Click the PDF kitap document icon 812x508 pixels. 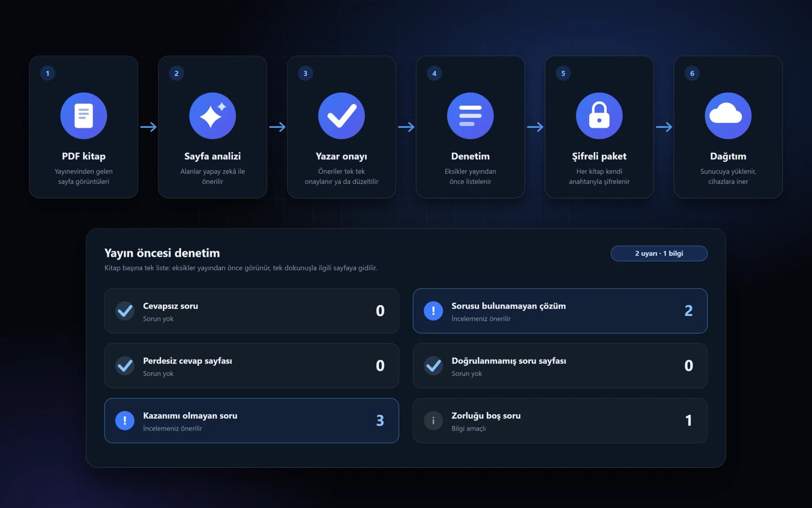pos(84,116)
